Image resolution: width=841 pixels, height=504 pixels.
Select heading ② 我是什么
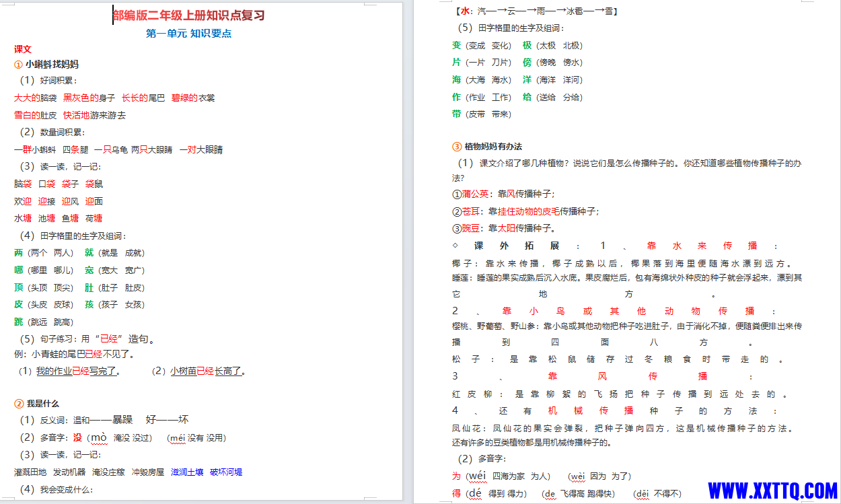(37, 404)
